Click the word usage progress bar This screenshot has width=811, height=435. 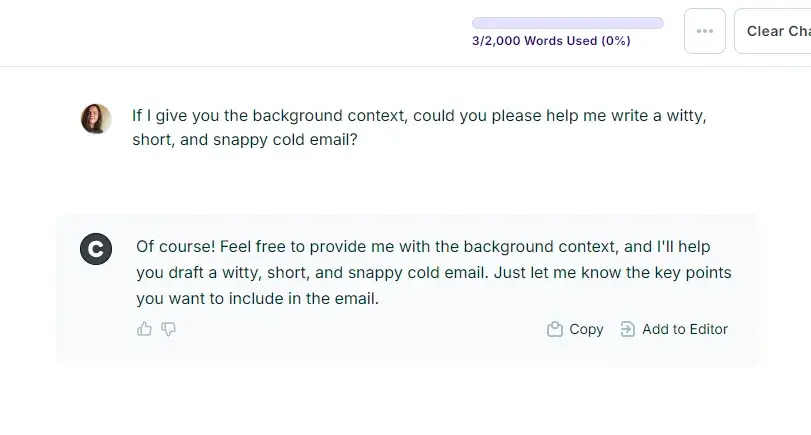click(x=567, y=23)
